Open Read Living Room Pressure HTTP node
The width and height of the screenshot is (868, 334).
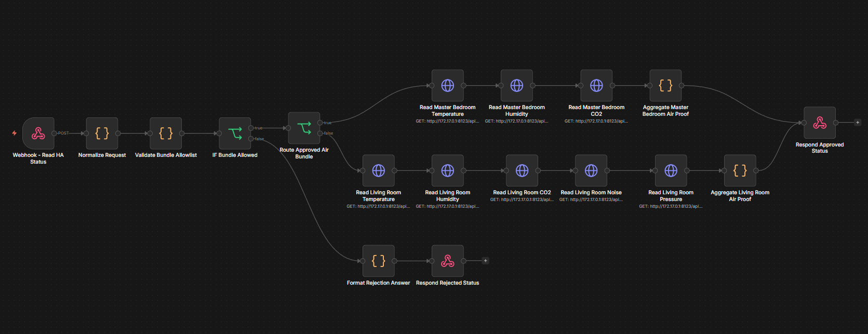[x=671, y=171]
